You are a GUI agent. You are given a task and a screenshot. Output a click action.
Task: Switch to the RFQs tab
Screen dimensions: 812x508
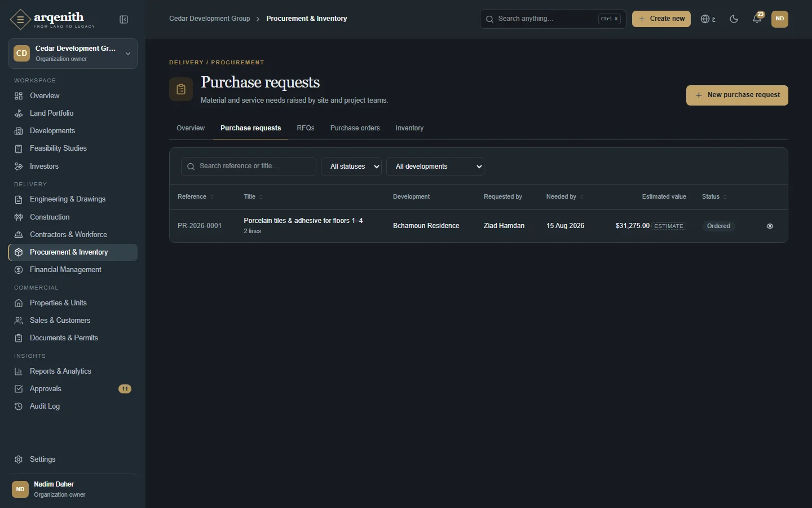306,128
